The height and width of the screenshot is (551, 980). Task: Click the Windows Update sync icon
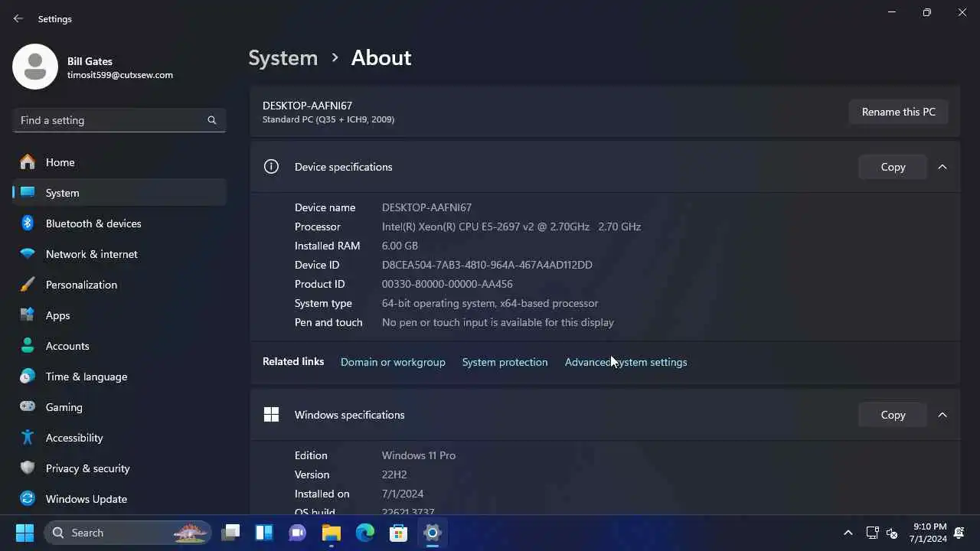coord(28,499)
